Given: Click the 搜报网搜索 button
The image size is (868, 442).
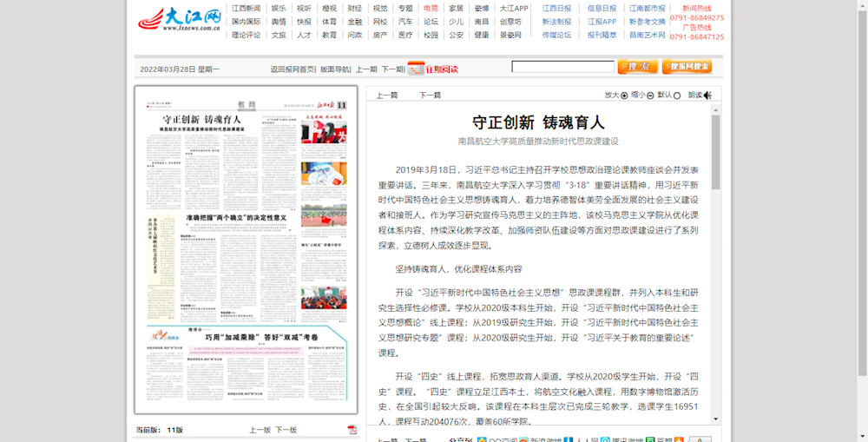Looking at the screenshot, I should 686,67.
